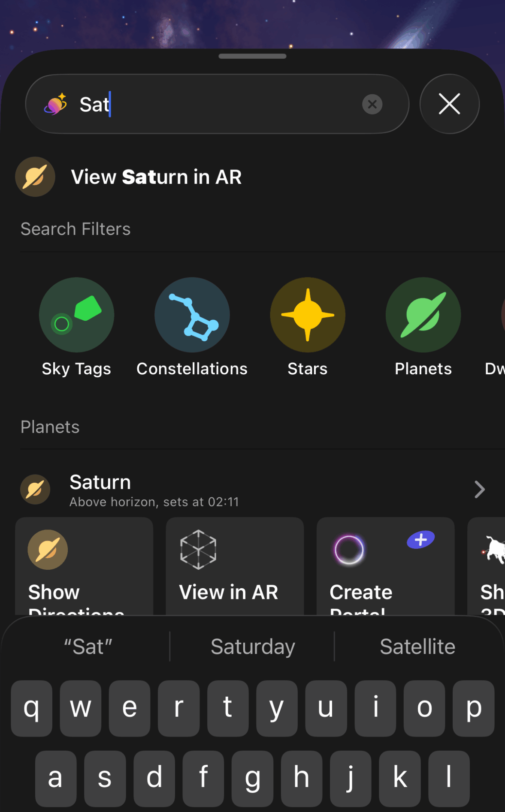Tap the bull constellation icon card
The image size is (505, 812).
tap(487, 566)
